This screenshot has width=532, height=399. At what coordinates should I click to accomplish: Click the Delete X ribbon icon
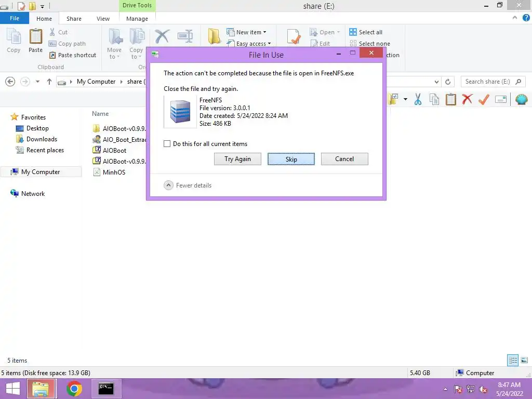point(162,36)
